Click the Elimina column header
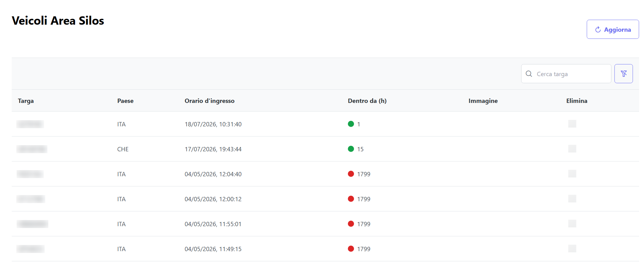644x269 pixels. coord(577,101)
